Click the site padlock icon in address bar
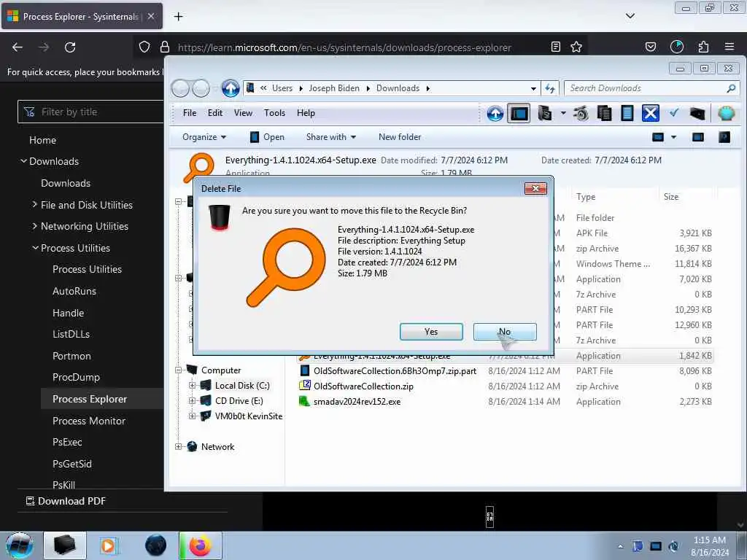Image resolution: width=747 pixels, height=560 pixels. coord(165,47)
